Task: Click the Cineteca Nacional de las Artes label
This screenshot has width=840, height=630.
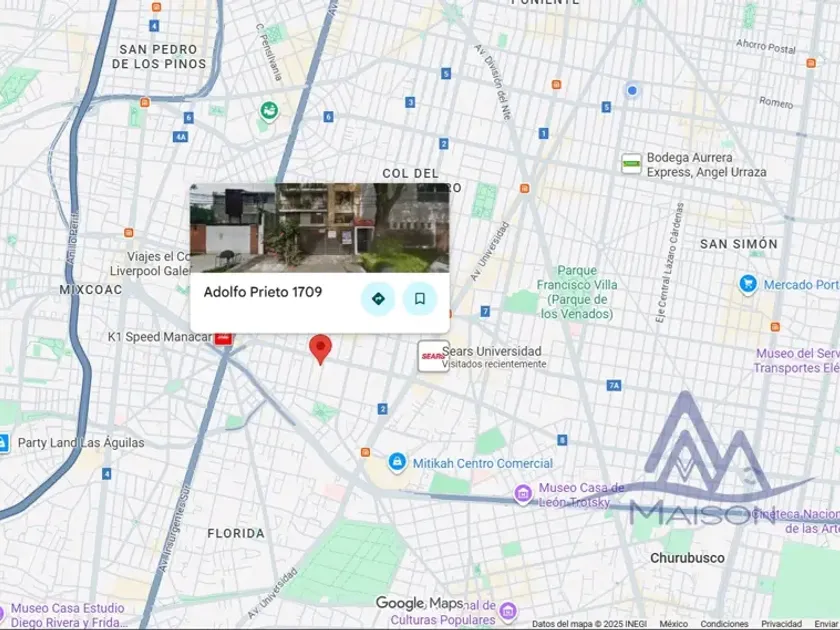Action: [796, 521]
